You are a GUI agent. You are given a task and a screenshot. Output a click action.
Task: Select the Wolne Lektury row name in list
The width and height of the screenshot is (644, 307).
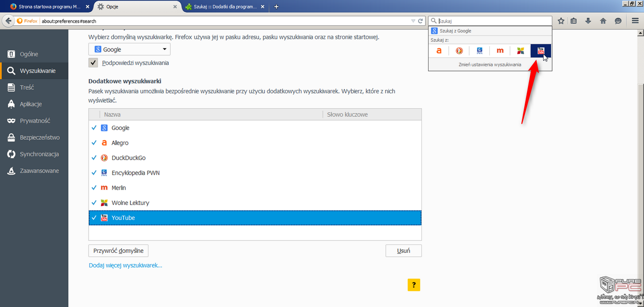tap(131, 203)
